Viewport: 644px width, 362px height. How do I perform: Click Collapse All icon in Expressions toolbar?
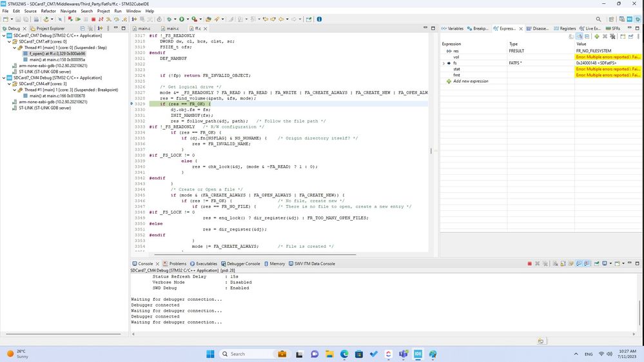(x=587, y=36)
